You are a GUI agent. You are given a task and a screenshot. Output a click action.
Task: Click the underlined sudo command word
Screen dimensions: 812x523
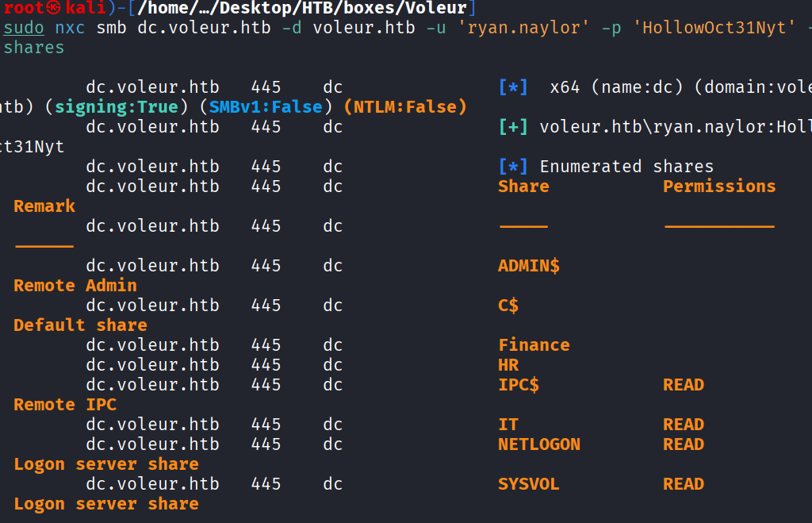pos(24,29)
